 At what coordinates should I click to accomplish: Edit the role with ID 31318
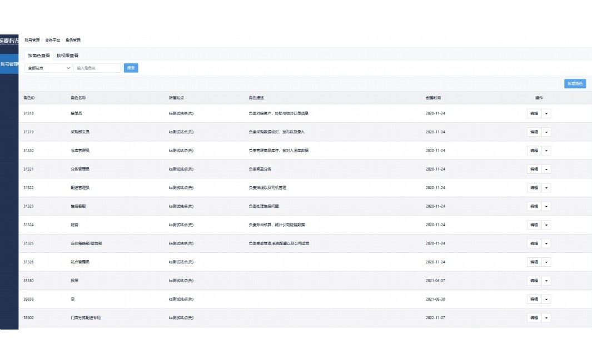coord(534,113)
